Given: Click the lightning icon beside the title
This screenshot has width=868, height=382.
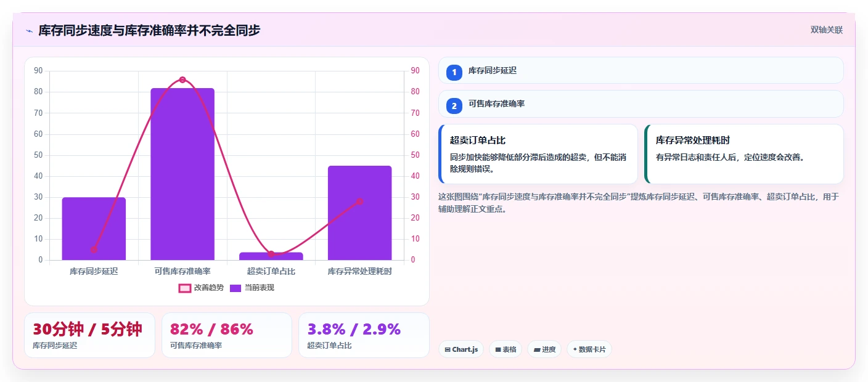Looking at the screenshot, I should click(x=29, y=30).
